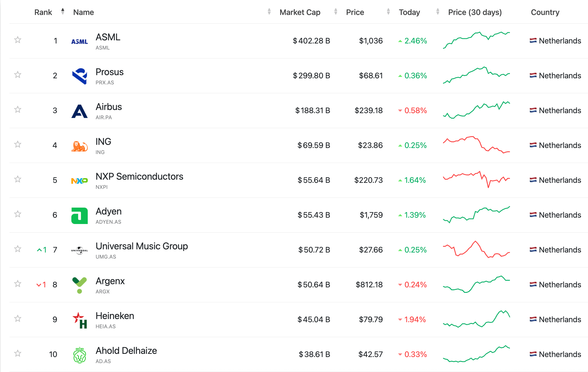Click the green Adyen logo
This screenshot has height=372, width=588.
tap(79, 216)
